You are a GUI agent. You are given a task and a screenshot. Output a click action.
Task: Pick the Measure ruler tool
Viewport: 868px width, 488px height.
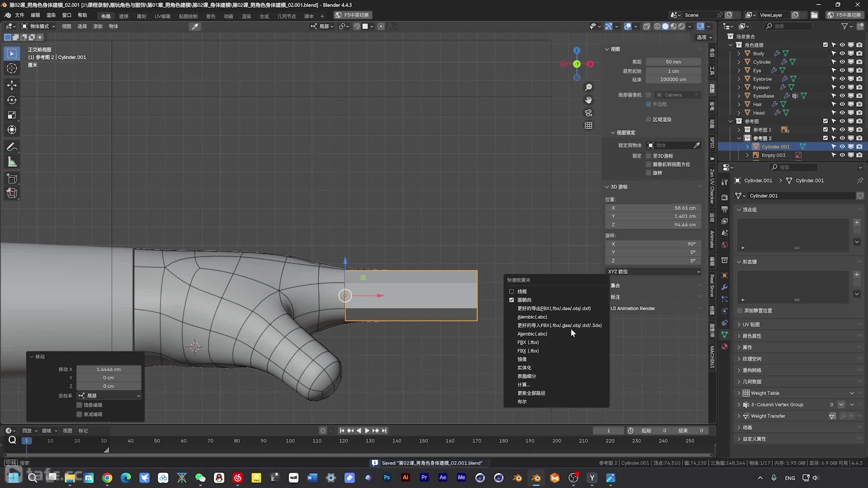click(x=12, y=162)
